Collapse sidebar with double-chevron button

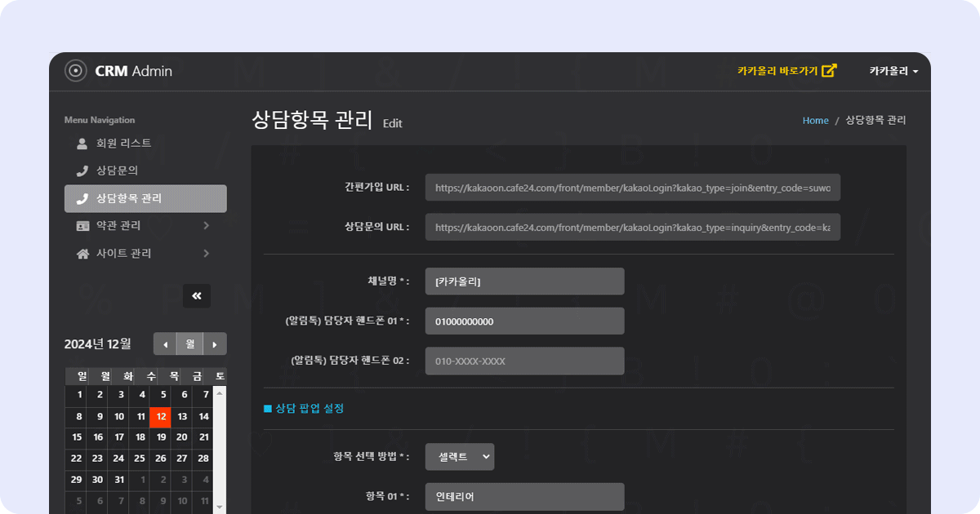click(197, 296)
